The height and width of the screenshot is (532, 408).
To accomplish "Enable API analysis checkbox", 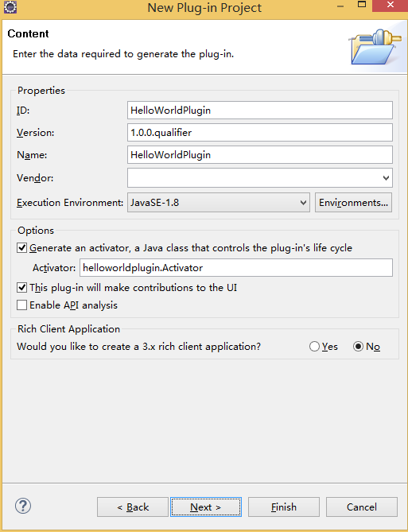I will point(22,305).
